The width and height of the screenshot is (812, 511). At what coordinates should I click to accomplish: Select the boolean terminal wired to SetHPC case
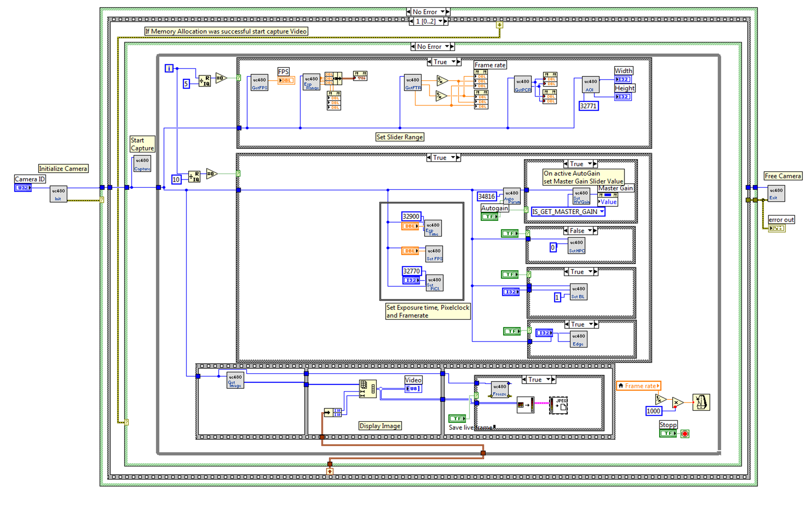509,233
